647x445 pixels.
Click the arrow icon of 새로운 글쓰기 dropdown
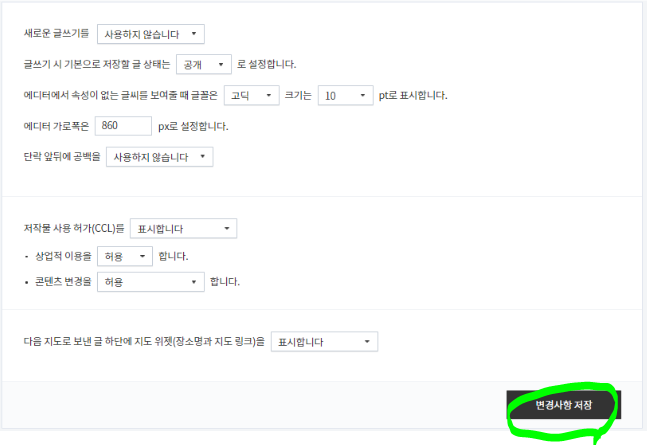tap(194, 33)
